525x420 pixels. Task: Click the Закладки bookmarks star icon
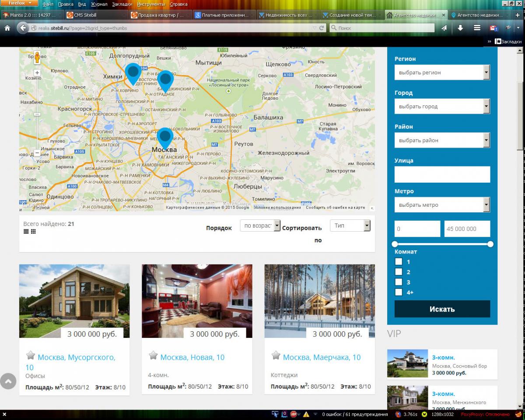click(498, 42)
